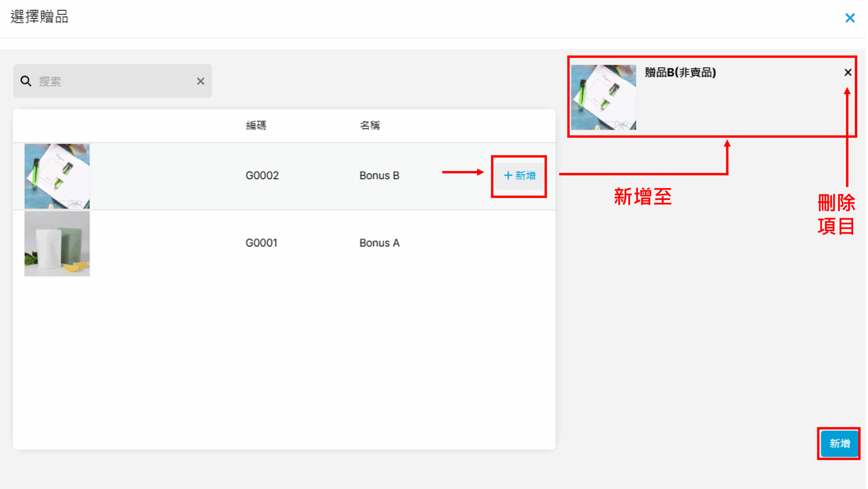Image resolution: width=868 pixels, height=489 pixels.
Task: Click the Bonus B product thumbnail
Action: coord(57,176)
